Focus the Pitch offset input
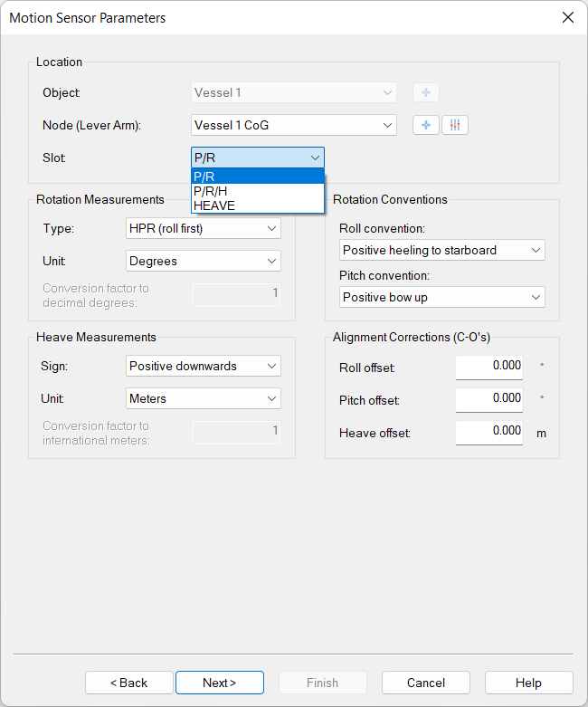 [488, 398]
